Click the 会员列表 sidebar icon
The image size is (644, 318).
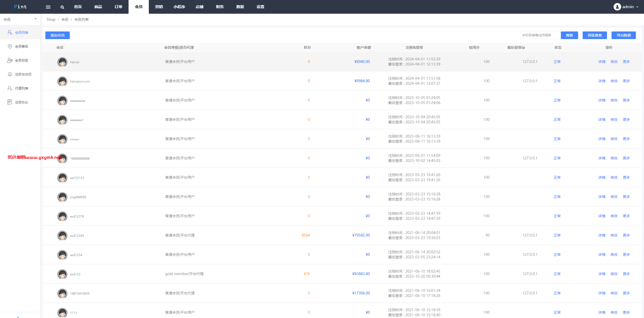click(x=10, y=32)
